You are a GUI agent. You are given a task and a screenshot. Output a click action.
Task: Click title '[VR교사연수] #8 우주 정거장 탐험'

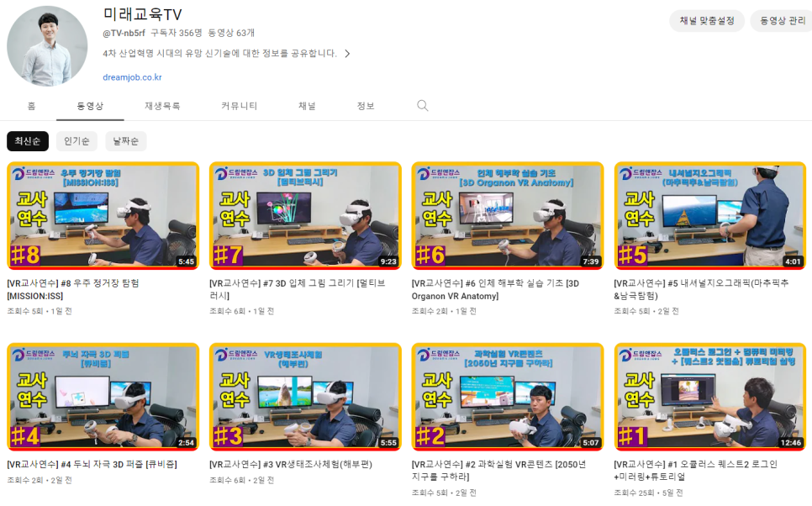(x=73, y=289)
